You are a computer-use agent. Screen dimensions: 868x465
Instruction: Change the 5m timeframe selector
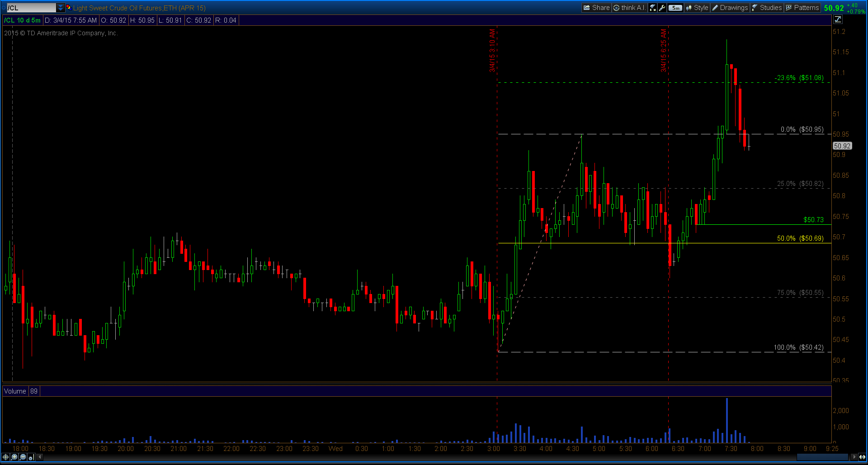(x=675, y=8)
